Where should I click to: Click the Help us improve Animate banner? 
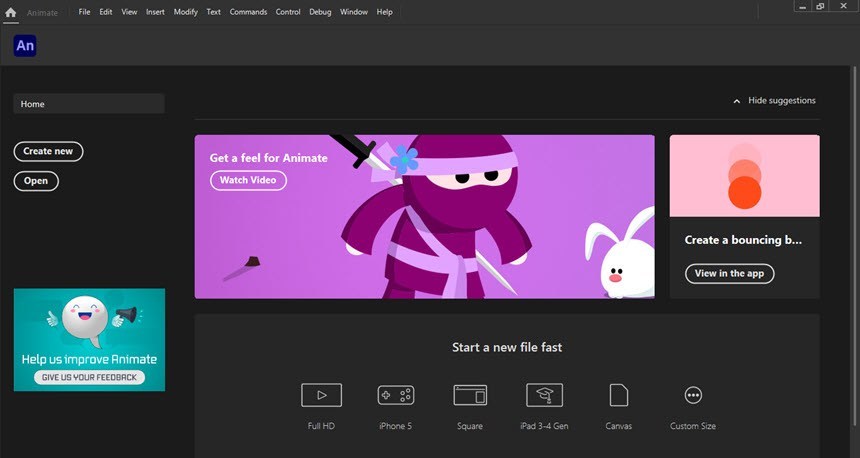89,340
